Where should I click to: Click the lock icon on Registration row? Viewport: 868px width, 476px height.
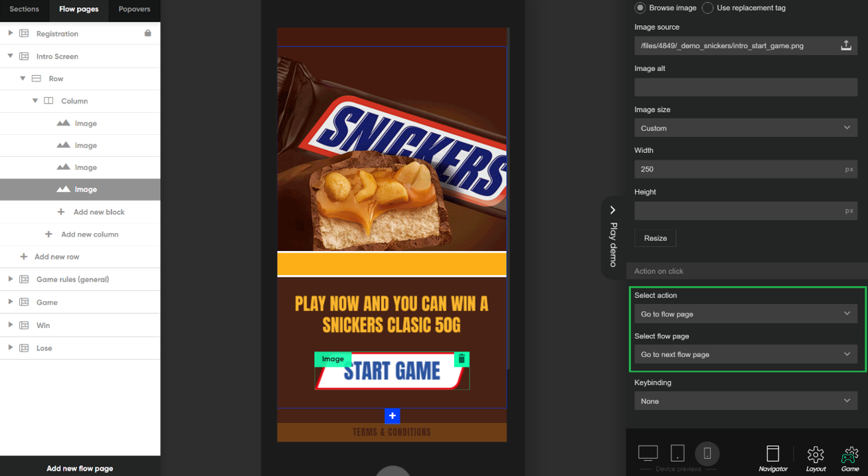click(x=147, y=33)
